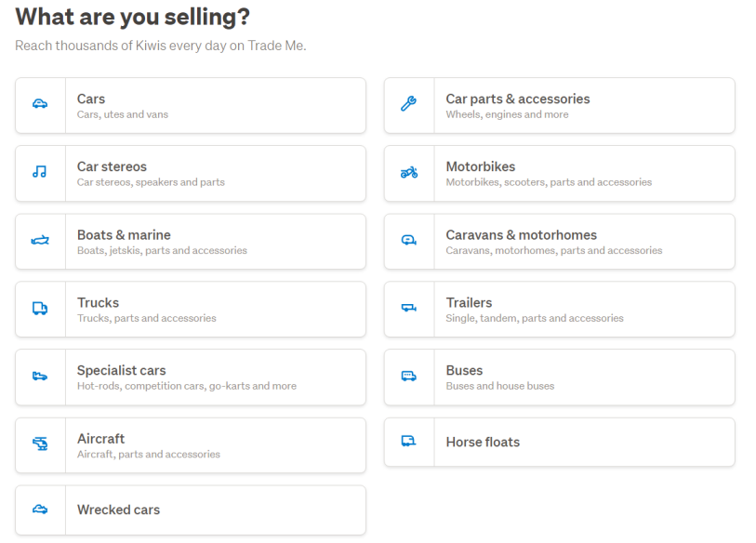Click the boat icon for Boats & marine
The height and width of the screenshot is (543, 756).
(x=40, y=241)
